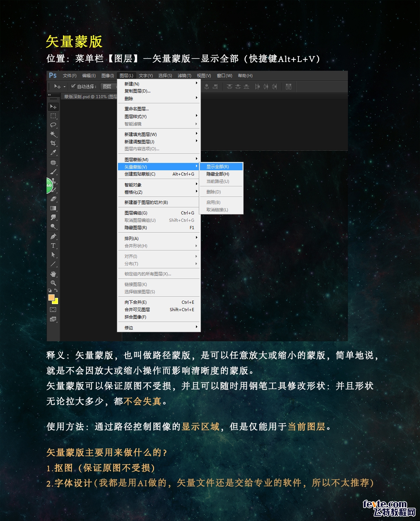Select the Smudge tool

[53, 217]
